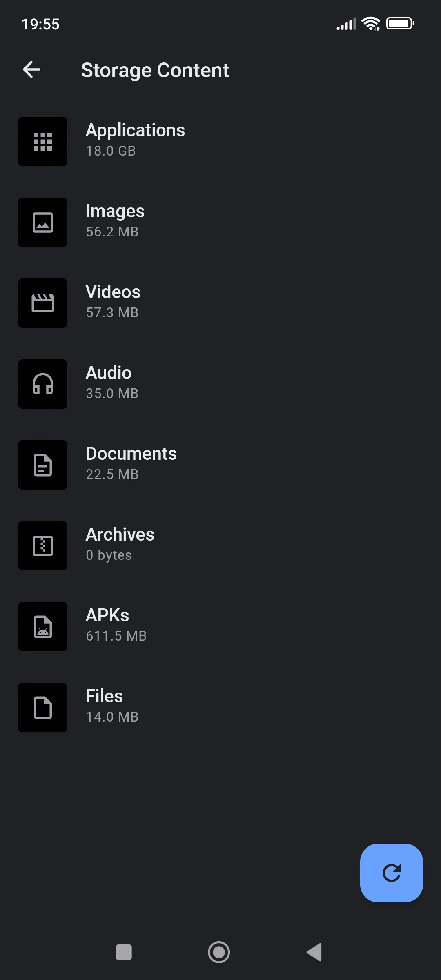The image size is (441, 980).
Task: Refresh storage with the blue button
Action: coord(391,873)
